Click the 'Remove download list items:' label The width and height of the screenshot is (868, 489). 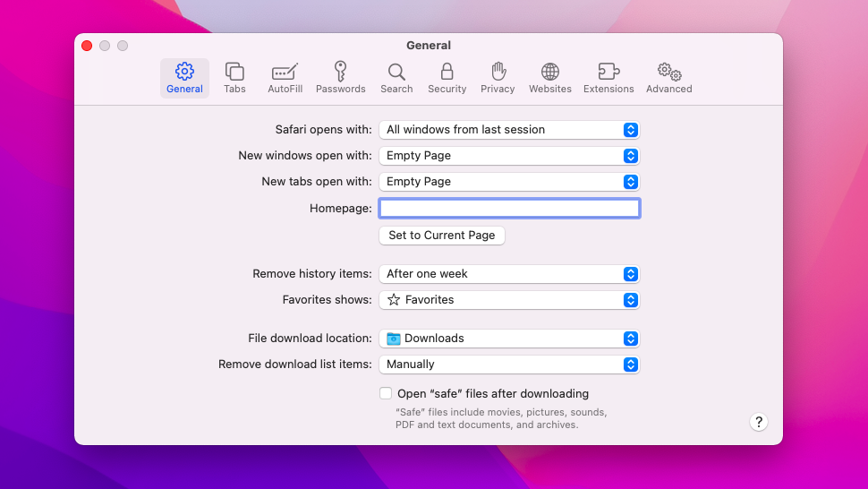click(x=295, y=365)
